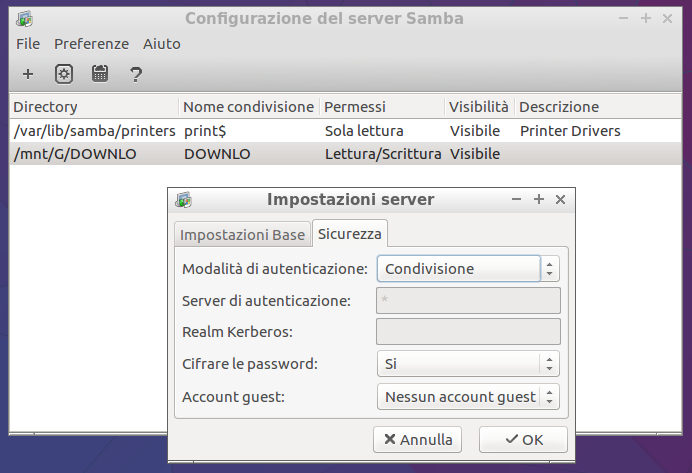Close the Impostazioni server dialog
Image resolution: width=692 pixels, height=473 pixels.
[560, 199]
